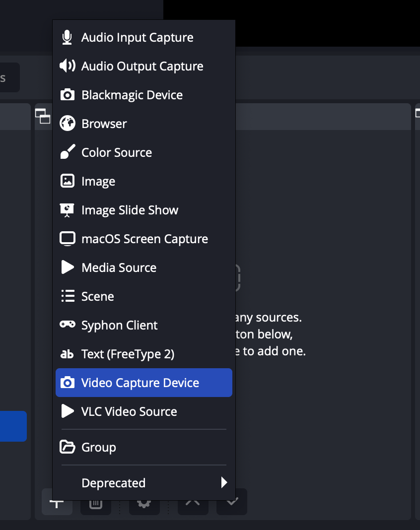
Task: Select VLC Video Source from the list
Action: (129, 411)
